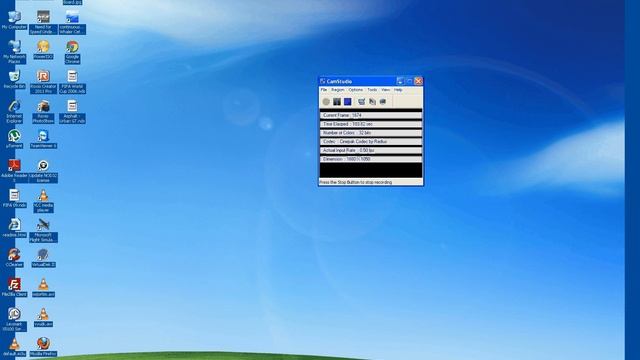Select the Microsoft Flight Simulator shortcut
The image size is (640, 360).
[x=43, y=231]
